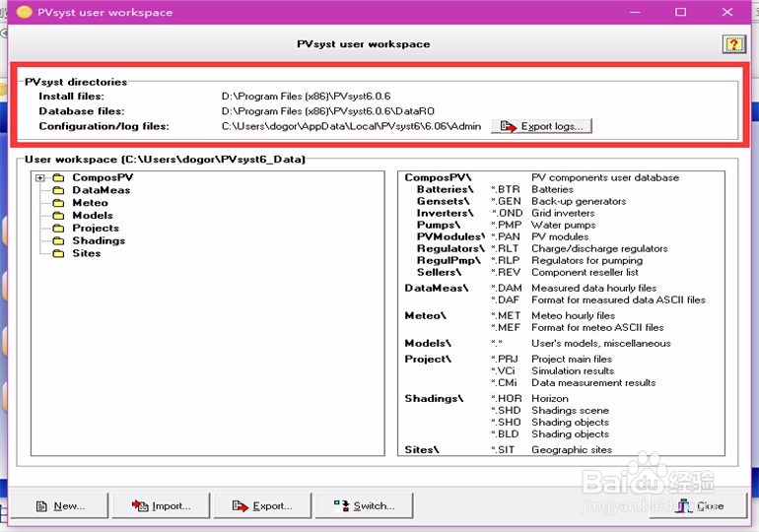Viewport: 759px width, 532px height.
Task: Maximize the PVsyst user workspace window
Action: point(680,12)
